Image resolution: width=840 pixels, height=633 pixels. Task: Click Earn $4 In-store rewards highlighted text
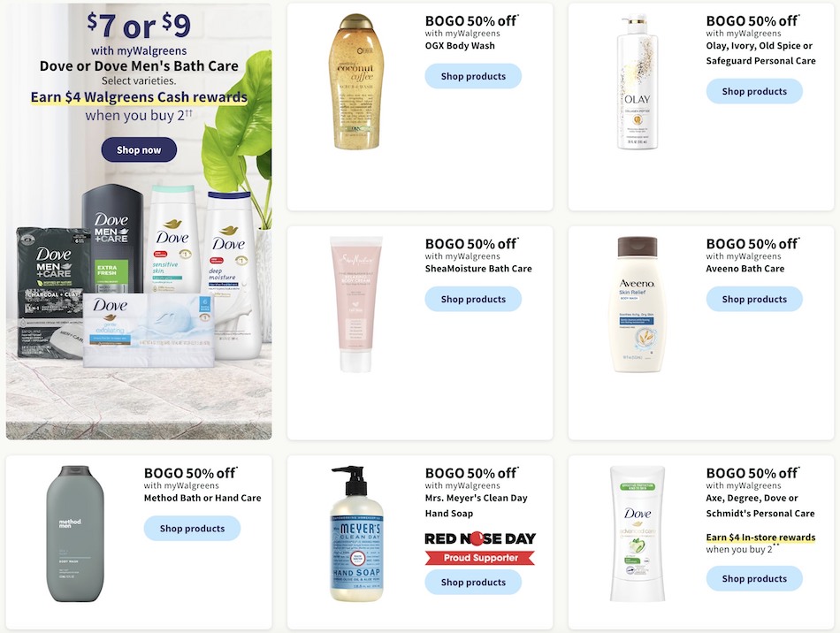pyautogui.click(x=760, y=538)
